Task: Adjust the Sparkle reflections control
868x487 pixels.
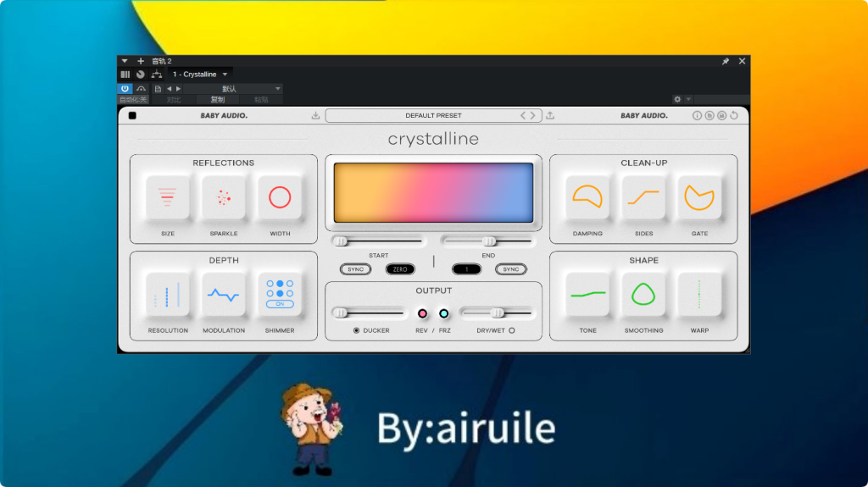Action: tap(224, 197)
